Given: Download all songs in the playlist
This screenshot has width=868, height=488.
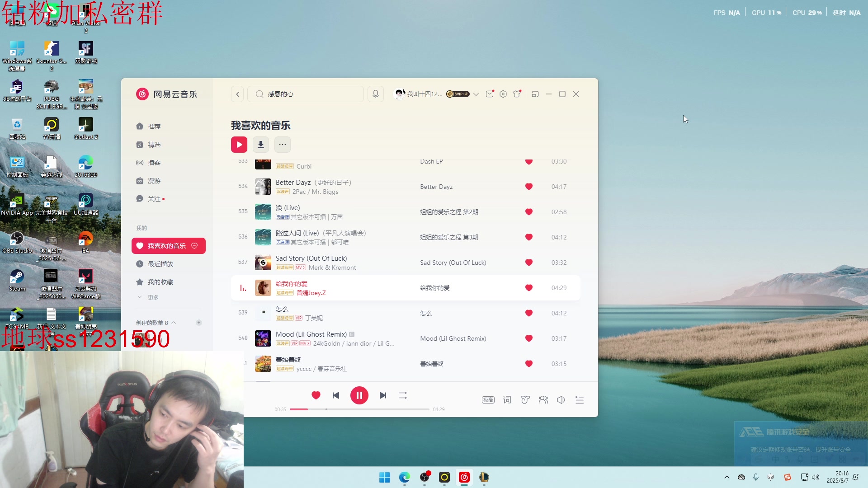Looking at the screenshot, I should (x=261, y=145).
